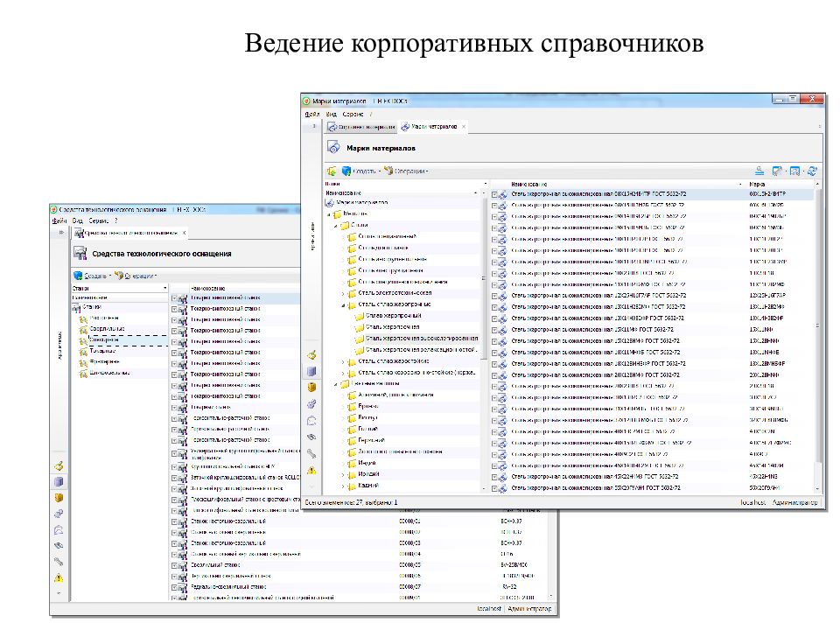Screen dimensions: 840x630
Task: Click the broom icon in Средства технологического оснащения sidebar
Action: (x=59, y=465)
